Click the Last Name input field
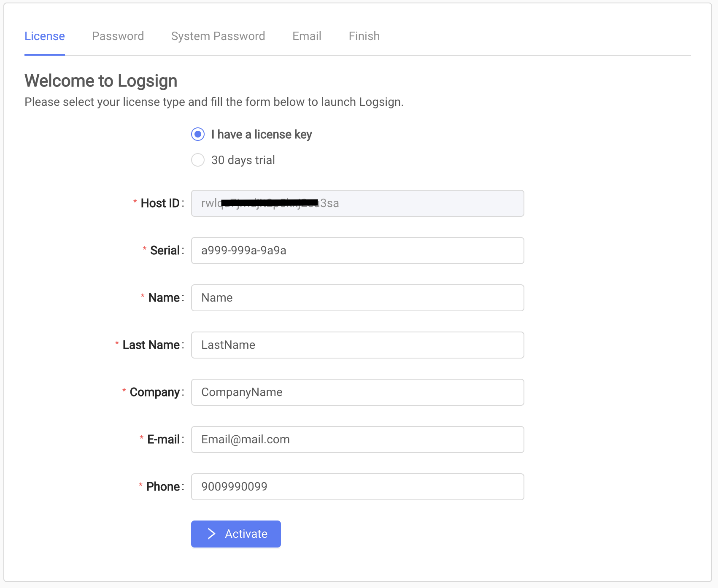The image size is (718, 588). [358, 345]
